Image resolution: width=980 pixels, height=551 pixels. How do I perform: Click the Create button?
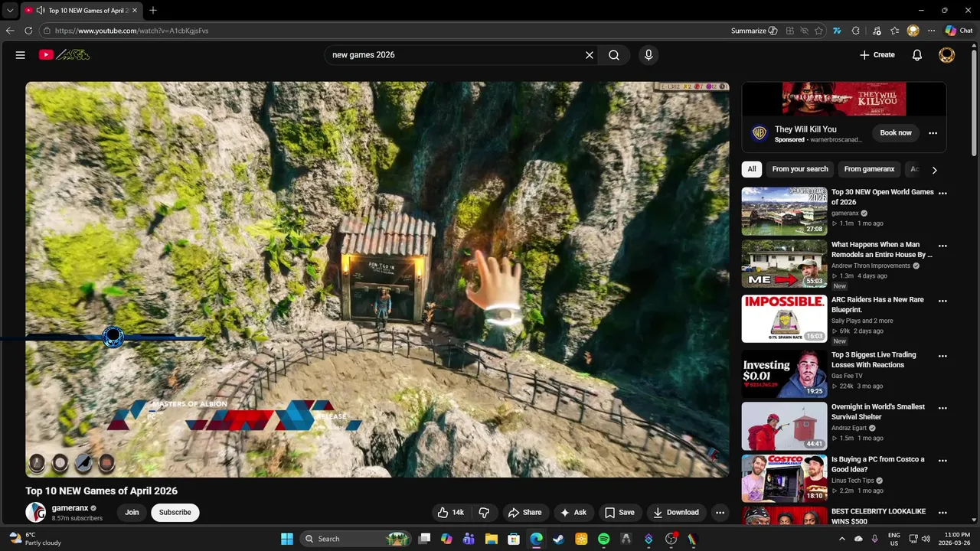pyautogui.click(x=877, y=55)
